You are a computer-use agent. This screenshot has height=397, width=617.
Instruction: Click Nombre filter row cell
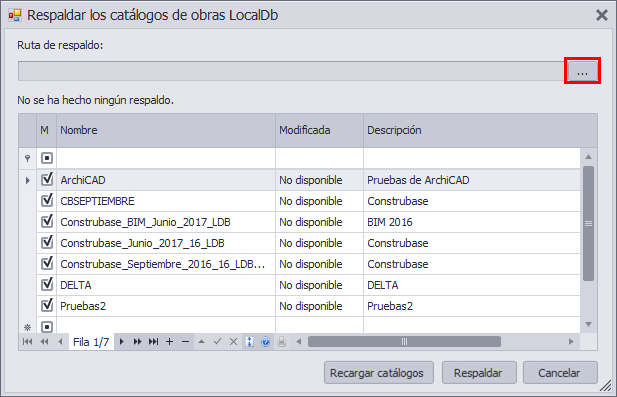(166, 158)
